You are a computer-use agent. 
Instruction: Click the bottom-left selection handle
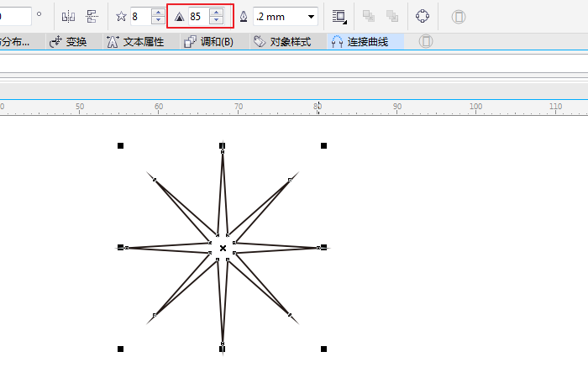point(120,349)
